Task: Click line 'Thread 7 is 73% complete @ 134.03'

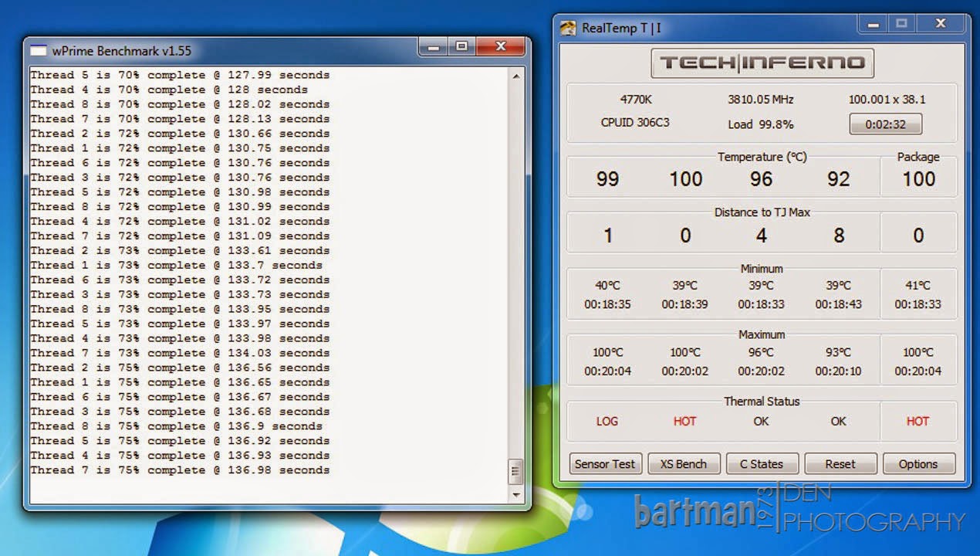Action: point(180,353)
